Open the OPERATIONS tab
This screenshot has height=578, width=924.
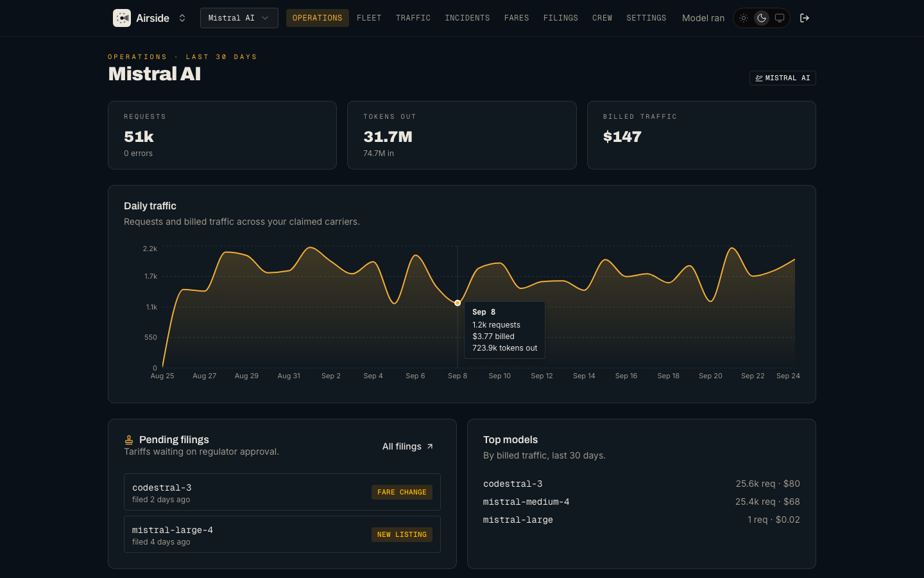pyautogui.click(x=318, y=18)
